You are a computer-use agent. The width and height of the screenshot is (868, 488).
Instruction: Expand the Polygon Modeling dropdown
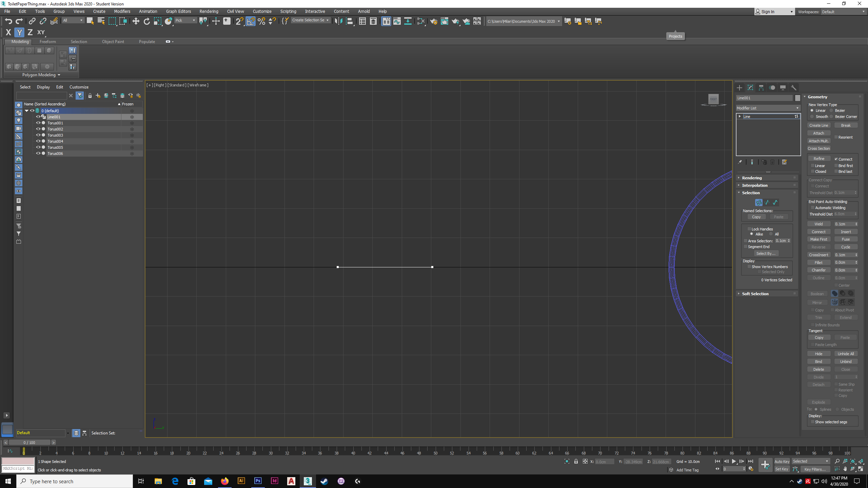coord(41,75)
